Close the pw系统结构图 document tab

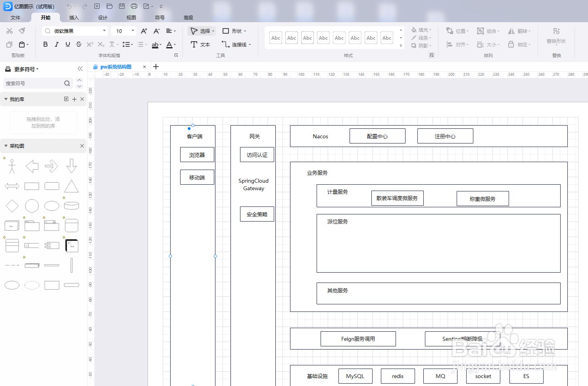click(x=144, y=67)
